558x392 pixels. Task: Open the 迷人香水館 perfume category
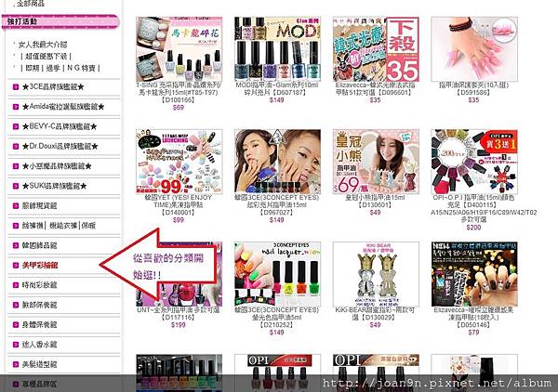(x=39, y=345)
